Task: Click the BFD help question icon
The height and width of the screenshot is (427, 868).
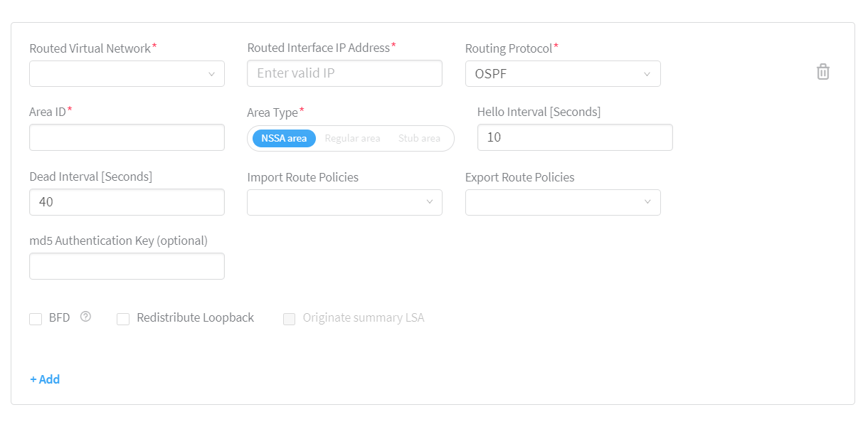Action: (x=85, y=317)
